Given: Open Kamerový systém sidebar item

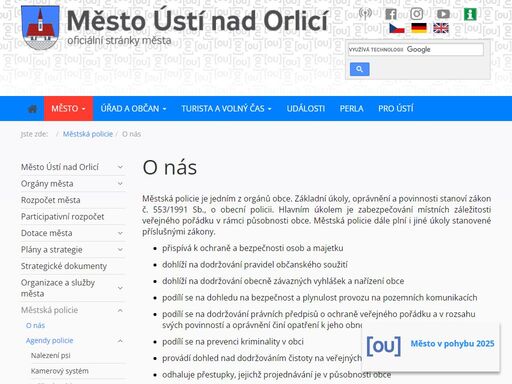Looking at the screenshot, I should [60, 371].
